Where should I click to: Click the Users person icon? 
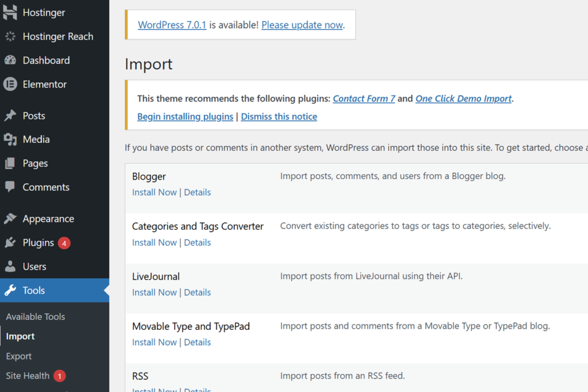pos(10,266)
